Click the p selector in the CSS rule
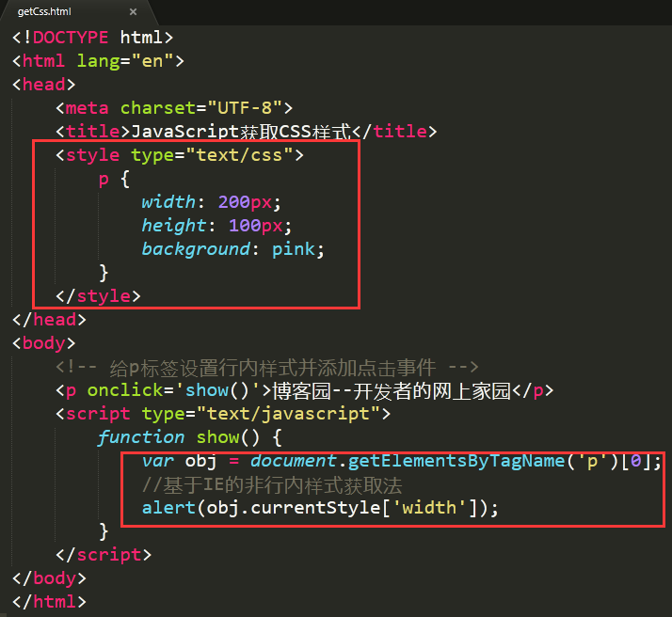This screenshot has height=617, width=672. coord(104,180)
